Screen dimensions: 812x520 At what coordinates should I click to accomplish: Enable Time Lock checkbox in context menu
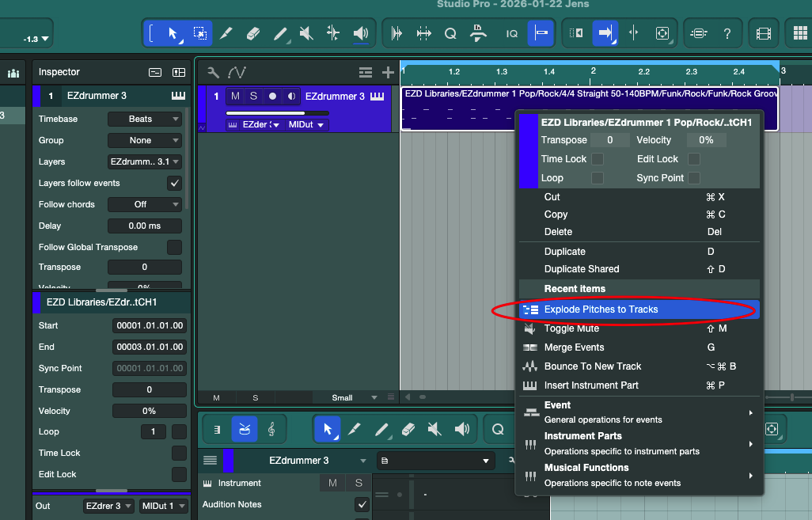[598, 159]
